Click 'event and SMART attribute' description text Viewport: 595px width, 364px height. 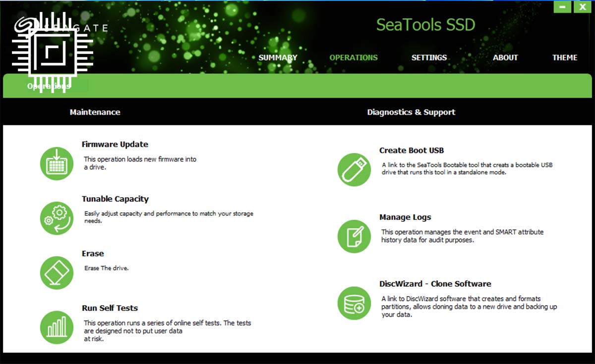[463, 236]
